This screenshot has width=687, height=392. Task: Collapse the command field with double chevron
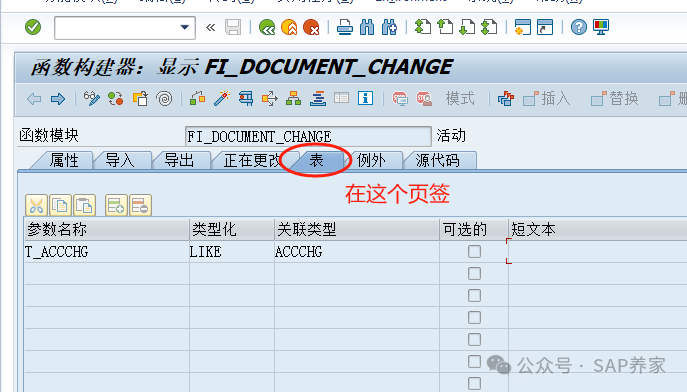coord(211,28)
